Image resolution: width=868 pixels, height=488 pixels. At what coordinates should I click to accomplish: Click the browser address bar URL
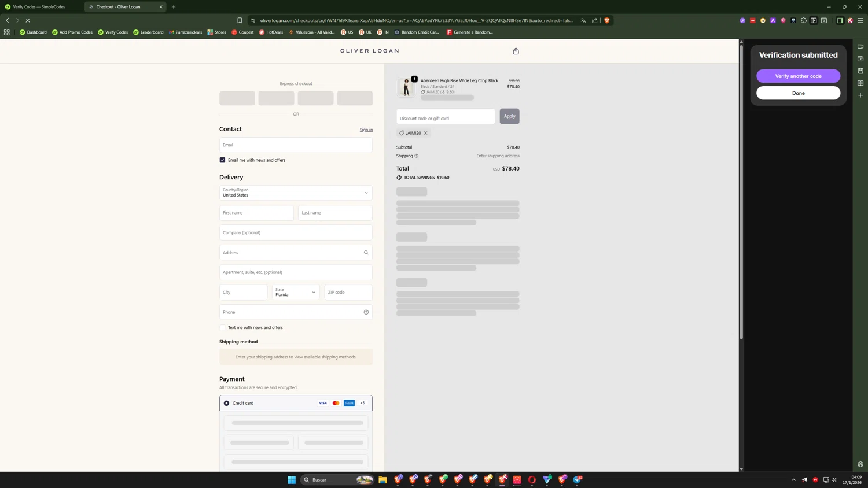coord(417,20)
